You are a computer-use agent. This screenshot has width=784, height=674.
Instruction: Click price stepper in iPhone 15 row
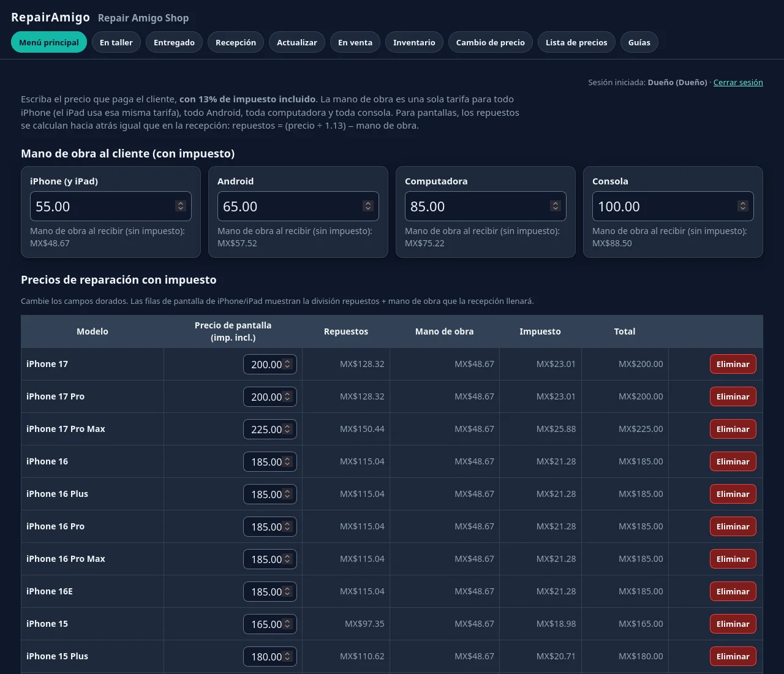(x=287, y=624)
